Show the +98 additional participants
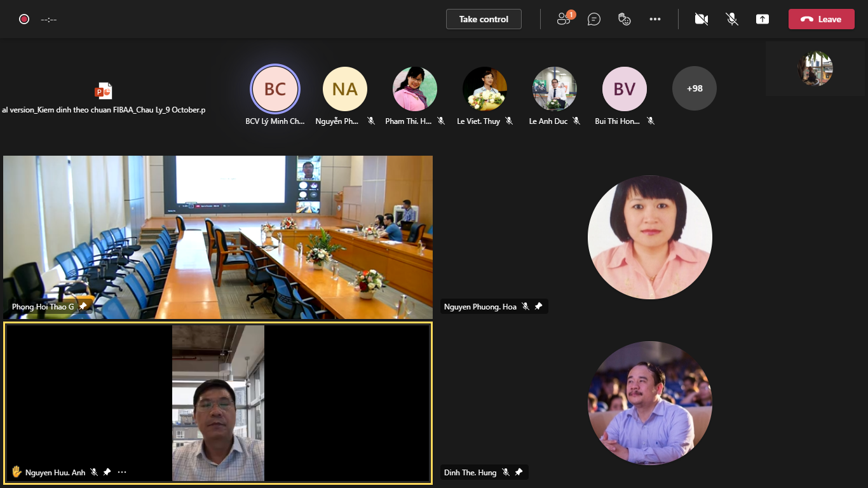 tap(695, 89)
